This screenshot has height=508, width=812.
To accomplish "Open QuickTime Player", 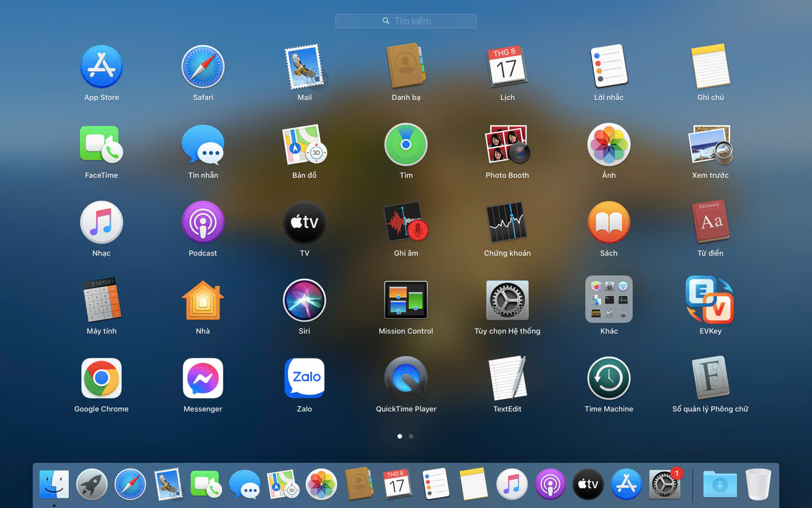I will click(406, 378).
